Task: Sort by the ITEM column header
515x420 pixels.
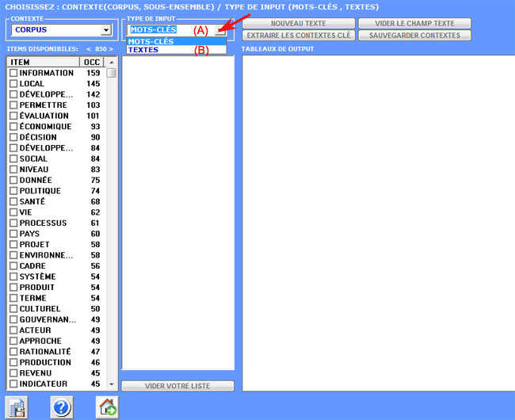Action: (44, 62)
